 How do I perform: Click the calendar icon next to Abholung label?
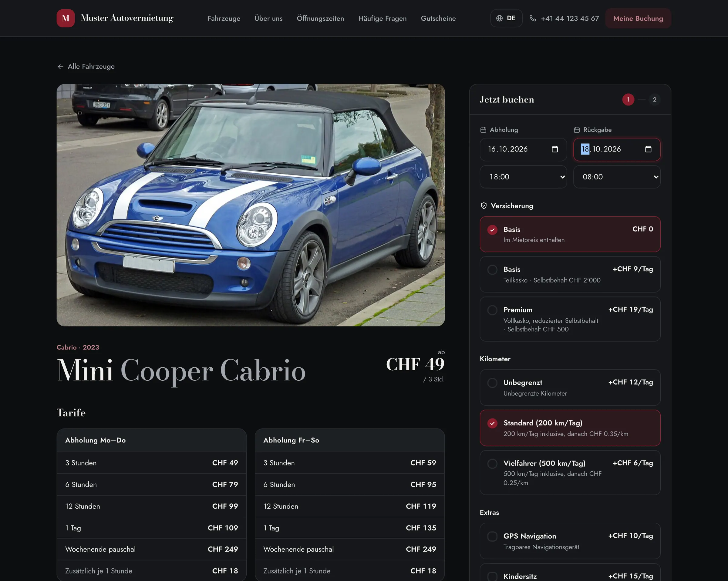(483, 130)
